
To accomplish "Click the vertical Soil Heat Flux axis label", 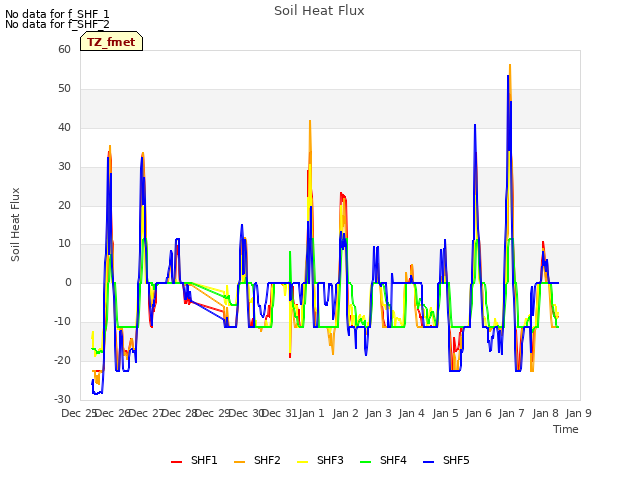I will 15,224.
